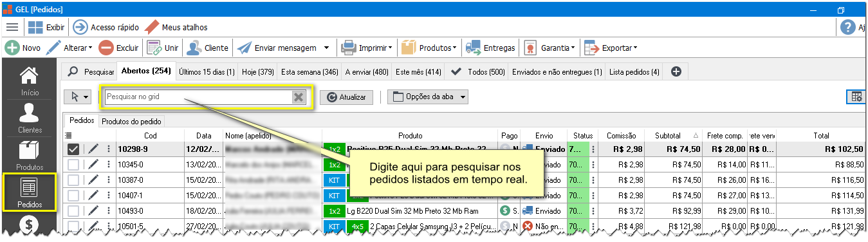This screenshot has width=868, height=242.
Task: Switch to the Pedidos sub-tab
Action: [82, 120]
